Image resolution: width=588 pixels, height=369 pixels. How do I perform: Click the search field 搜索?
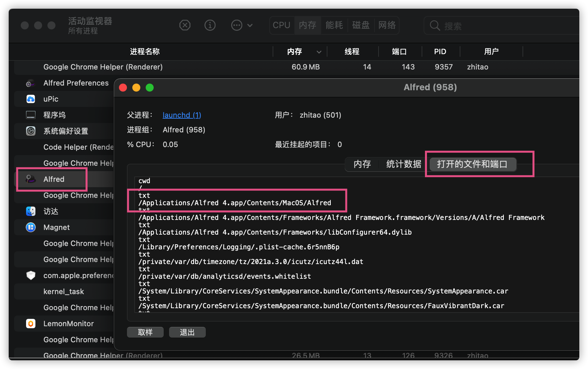(501, 26)
